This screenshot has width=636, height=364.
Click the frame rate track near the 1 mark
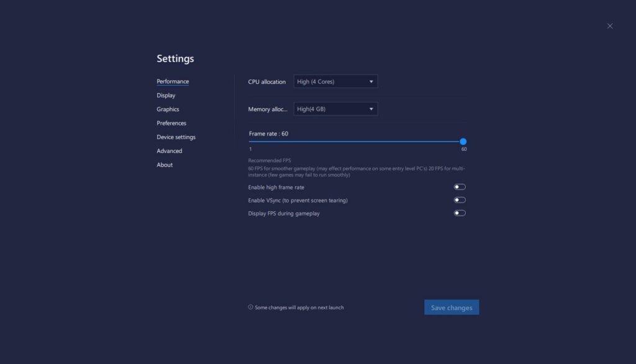252,142
